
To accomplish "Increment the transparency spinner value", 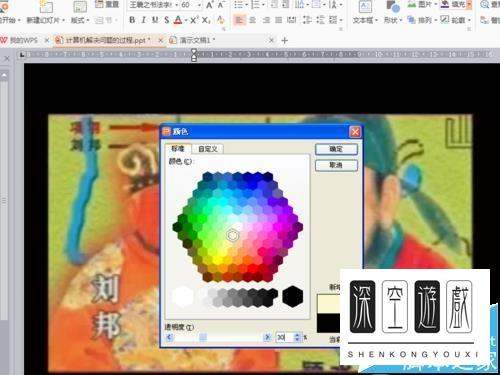I will tap(297, 335).
